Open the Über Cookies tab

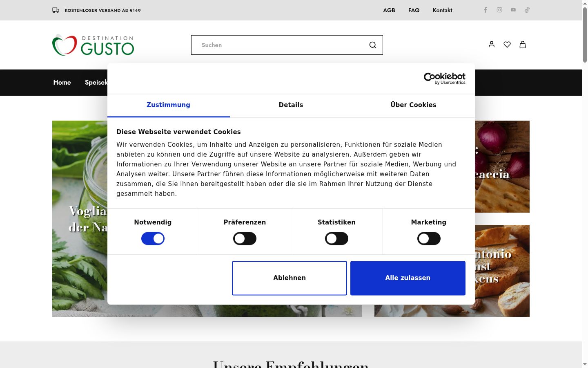tap(413, 105)
